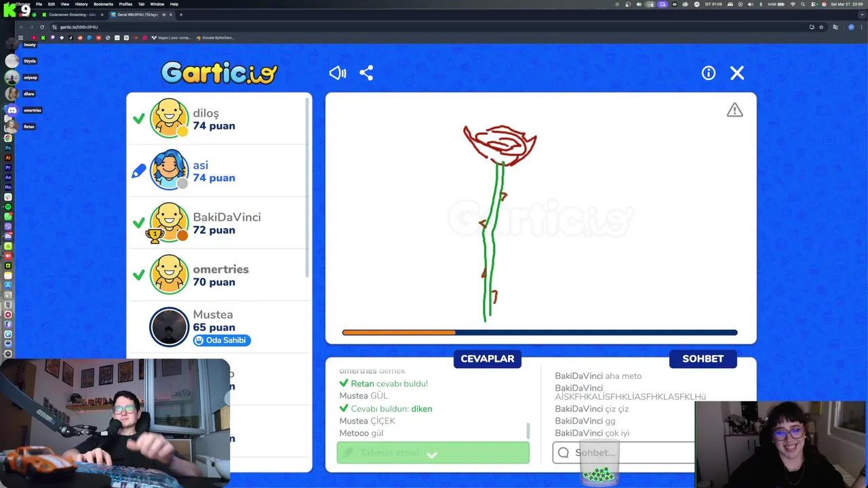
Task: Mute the Gartic.io game sound
Action: coord(337,73)
